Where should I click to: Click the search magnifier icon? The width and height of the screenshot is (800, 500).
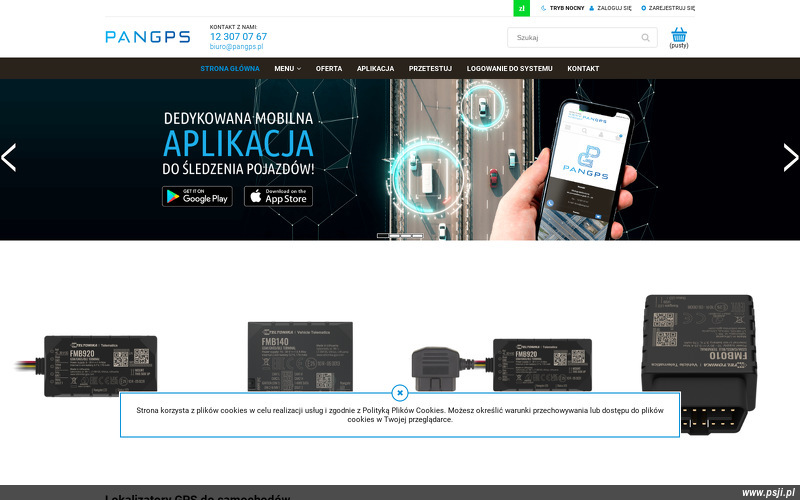pyautogui.click(x=645, y=38)
